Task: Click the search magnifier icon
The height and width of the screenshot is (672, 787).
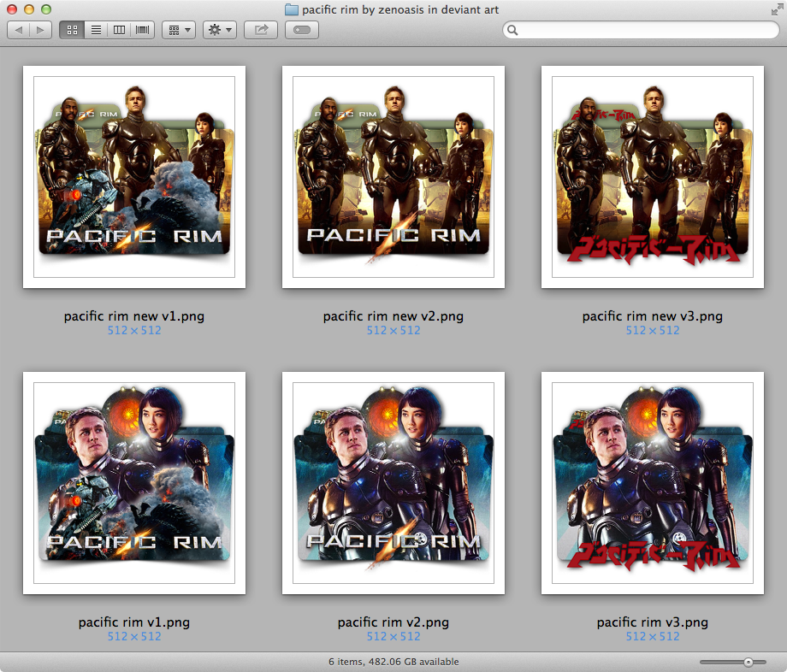Action: (x=512, y=29)
